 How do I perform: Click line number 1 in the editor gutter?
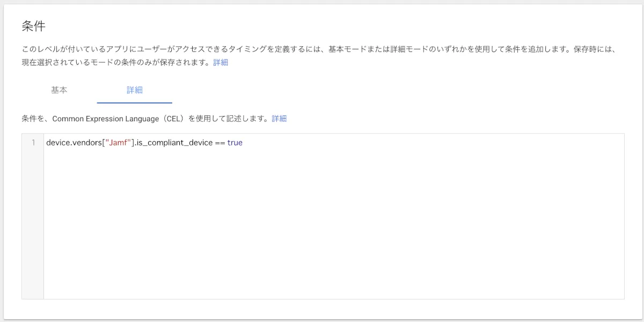[33, 143]
